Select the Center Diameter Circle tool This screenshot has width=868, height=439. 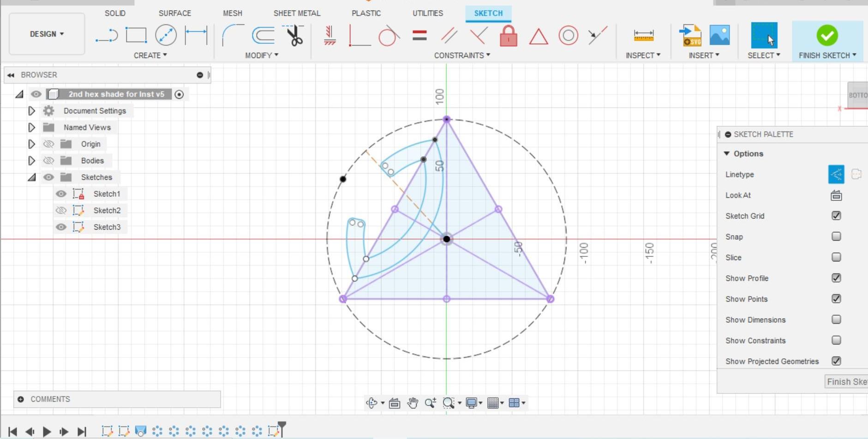pos(166,36)
